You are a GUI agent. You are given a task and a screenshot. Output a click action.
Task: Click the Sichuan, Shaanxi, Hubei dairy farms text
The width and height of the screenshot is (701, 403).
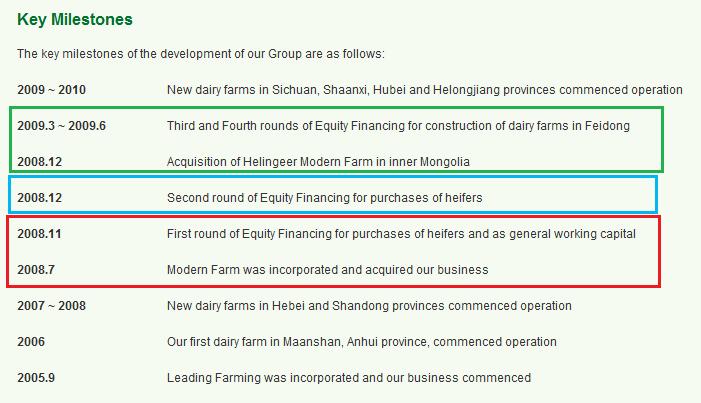click(424, 90)
